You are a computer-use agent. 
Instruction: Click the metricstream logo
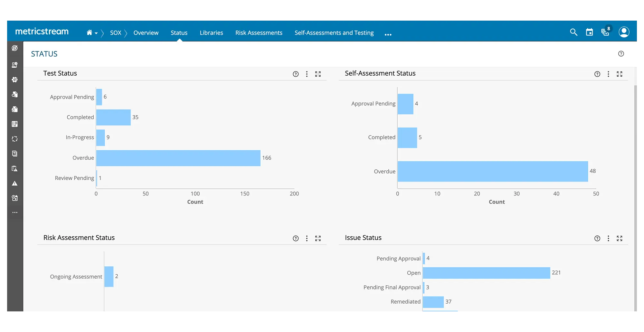pyautogui.click(x=42, y=32)
